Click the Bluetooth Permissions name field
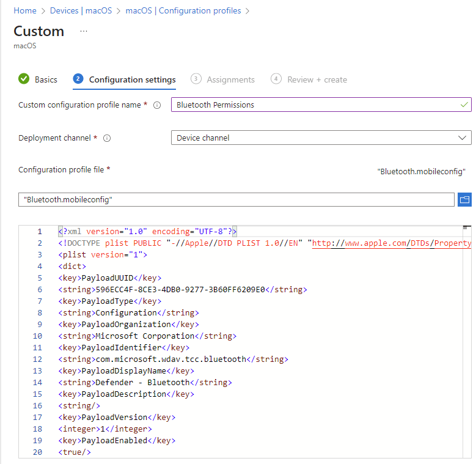Viewport: 476px width, 464px height. pos(321,105)
